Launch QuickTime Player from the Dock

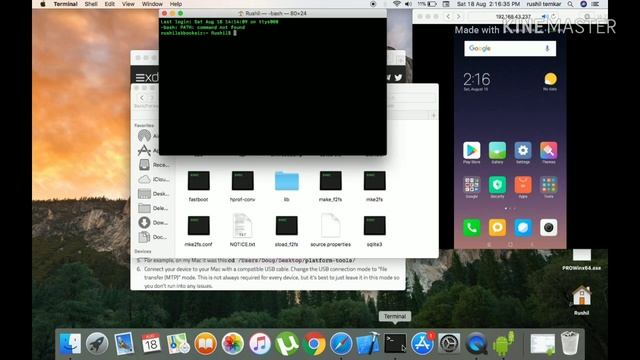tap(476, 344)
